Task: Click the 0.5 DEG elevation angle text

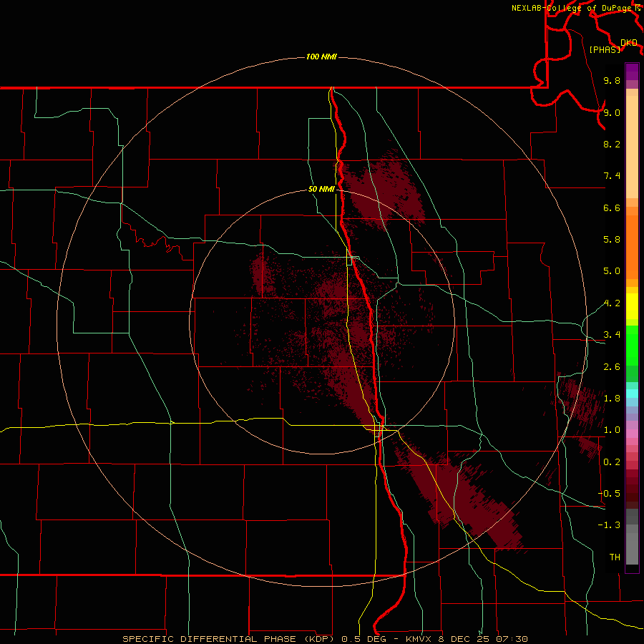Action: click(363, 639)
